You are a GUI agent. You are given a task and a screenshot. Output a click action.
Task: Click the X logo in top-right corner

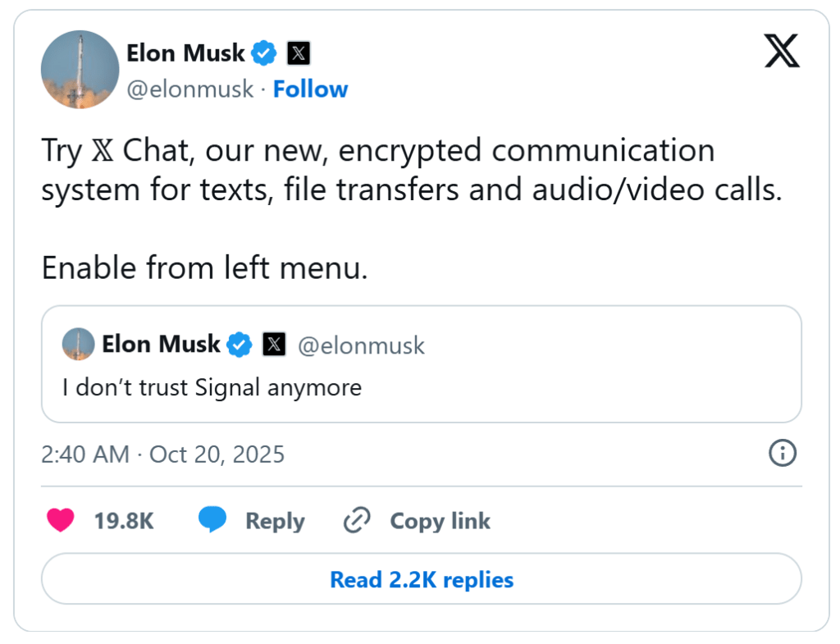pos(781,54)
